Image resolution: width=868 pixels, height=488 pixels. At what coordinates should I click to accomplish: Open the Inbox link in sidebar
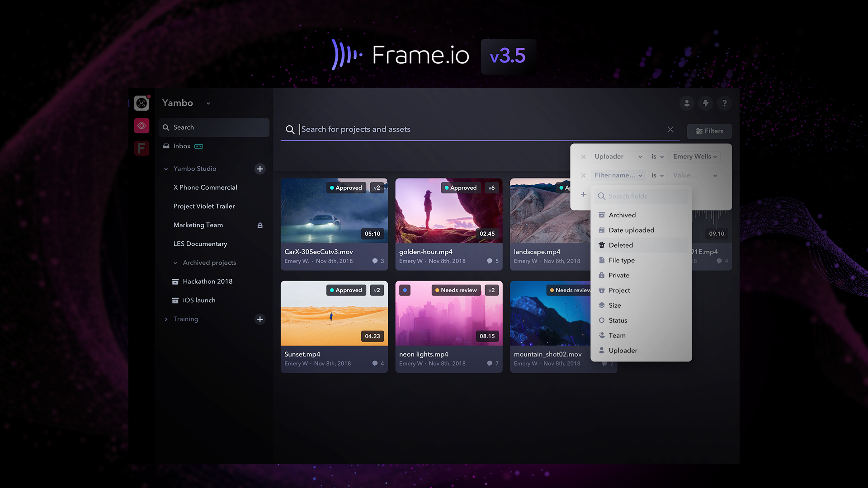[x=182, y=146]
